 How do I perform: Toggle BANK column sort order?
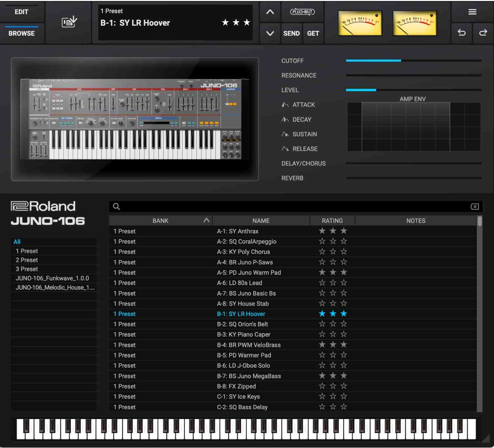tap(206, 220)
